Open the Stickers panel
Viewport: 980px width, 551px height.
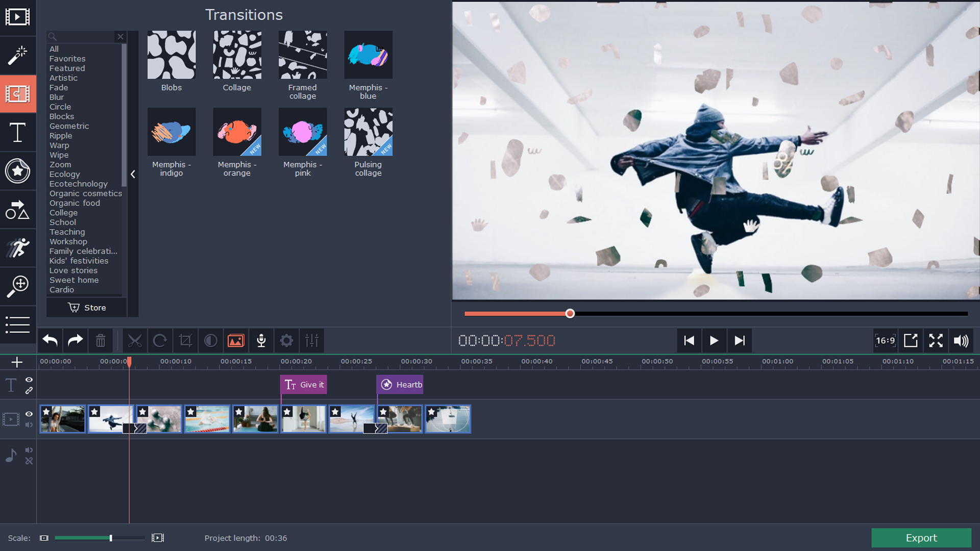click(x=18, y=171)
